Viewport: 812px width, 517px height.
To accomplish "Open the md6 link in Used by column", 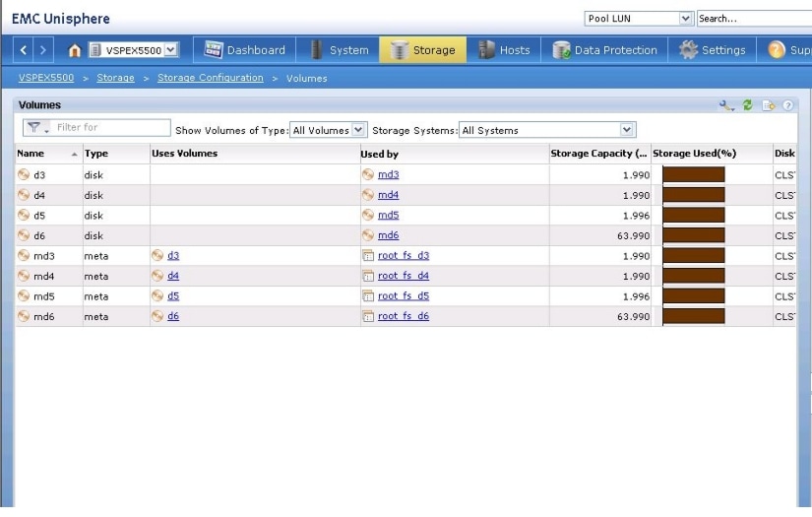I will point(389,235).
